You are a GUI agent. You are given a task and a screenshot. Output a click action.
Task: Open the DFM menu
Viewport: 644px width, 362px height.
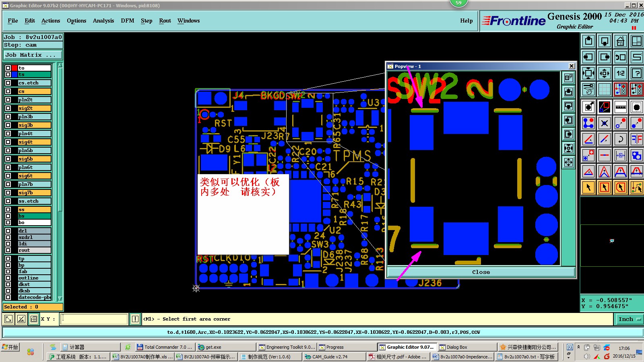tap(128, 21)
